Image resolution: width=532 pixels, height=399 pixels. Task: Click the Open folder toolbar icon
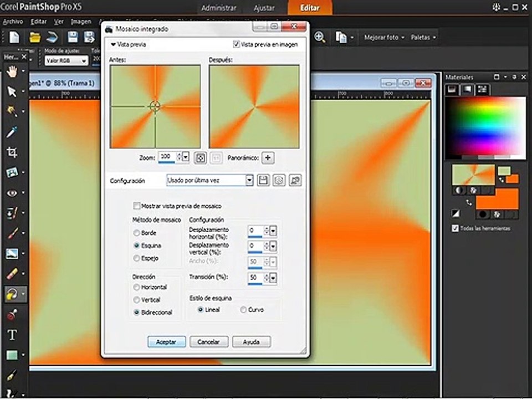tap(35, 37)
